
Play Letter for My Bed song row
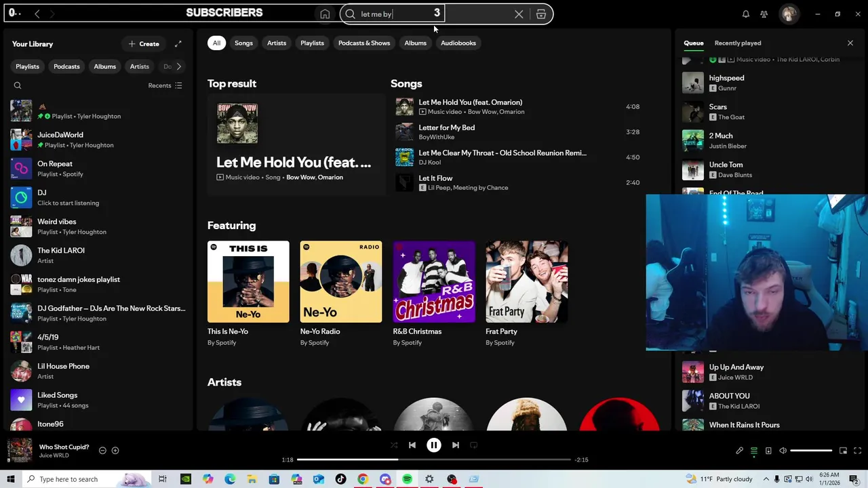click(519, 131)
